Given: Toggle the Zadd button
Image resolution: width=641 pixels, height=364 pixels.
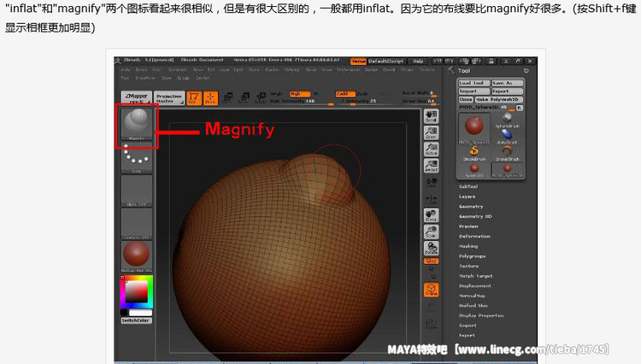Looking at the screenshot, I should click(x=345, y=94).
